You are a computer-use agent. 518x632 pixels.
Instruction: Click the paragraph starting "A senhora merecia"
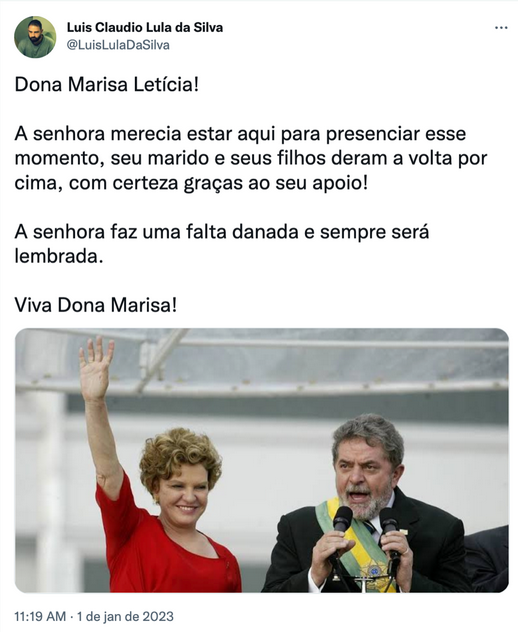pyautogui.click(x=251, y=158)
